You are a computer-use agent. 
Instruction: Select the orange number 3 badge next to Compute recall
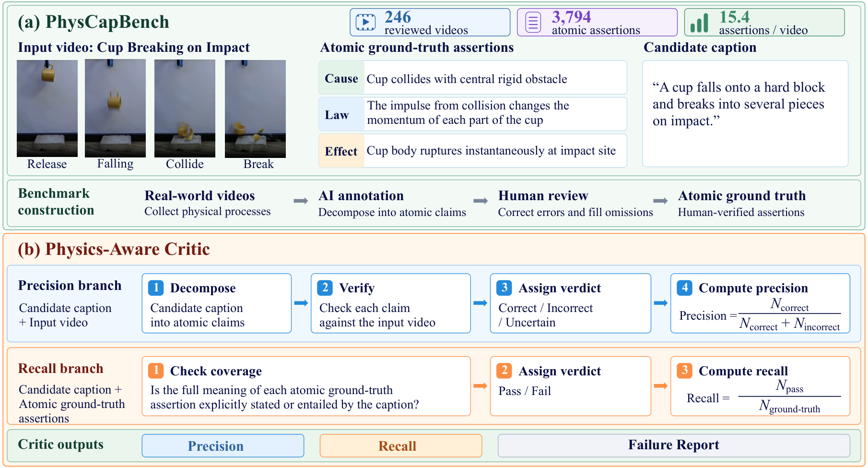click(x=684, y=371)
